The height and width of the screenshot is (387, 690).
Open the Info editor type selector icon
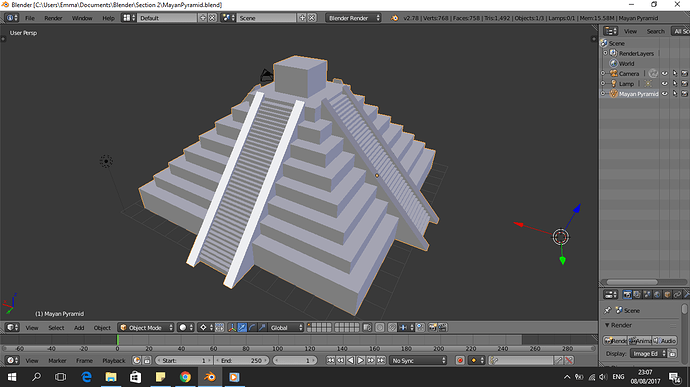[12, 18]
